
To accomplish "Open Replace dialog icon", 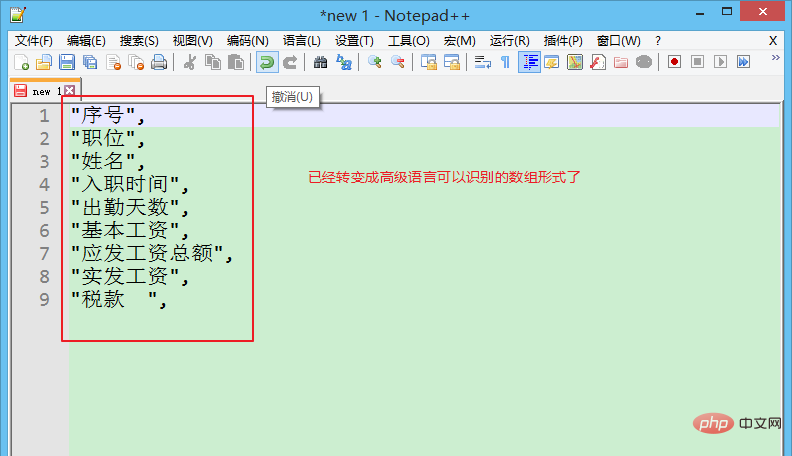I will pos(344,62).
